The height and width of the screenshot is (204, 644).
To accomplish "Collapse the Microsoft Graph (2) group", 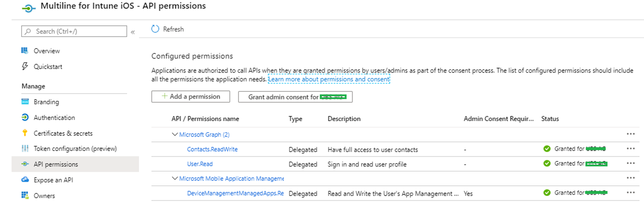I will click(175, 134).
